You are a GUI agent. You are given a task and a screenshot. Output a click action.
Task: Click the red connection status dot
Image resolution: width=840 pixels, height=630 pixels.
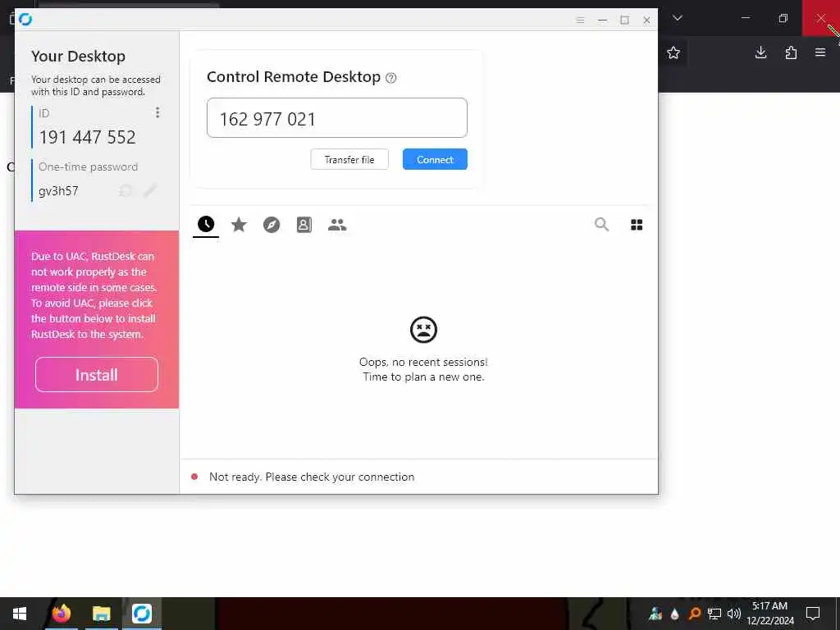[194, 477]
